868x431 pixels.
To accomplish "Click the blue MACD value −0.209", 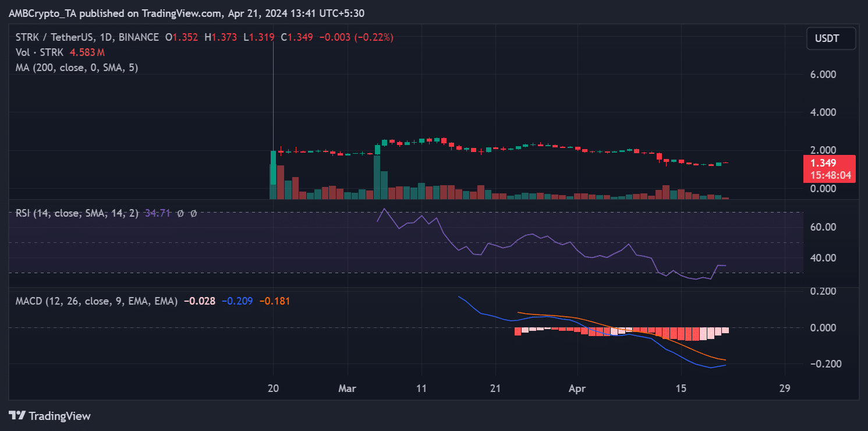I will tap(237, 301).
